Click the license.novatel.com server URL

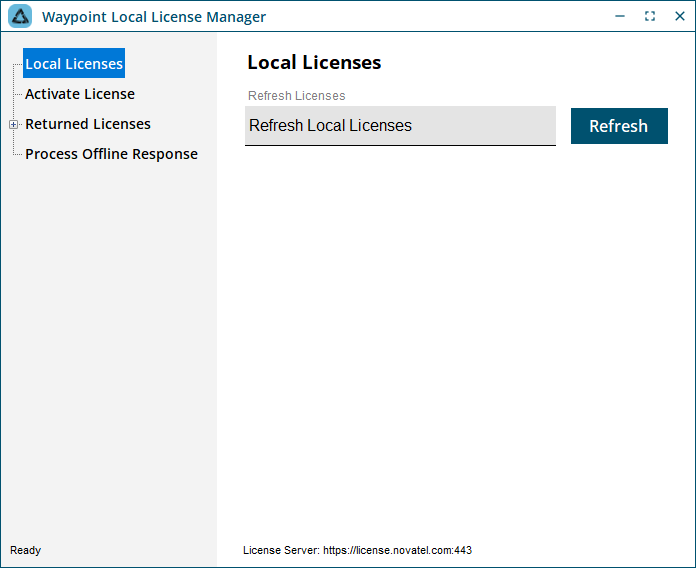(397, 550)
